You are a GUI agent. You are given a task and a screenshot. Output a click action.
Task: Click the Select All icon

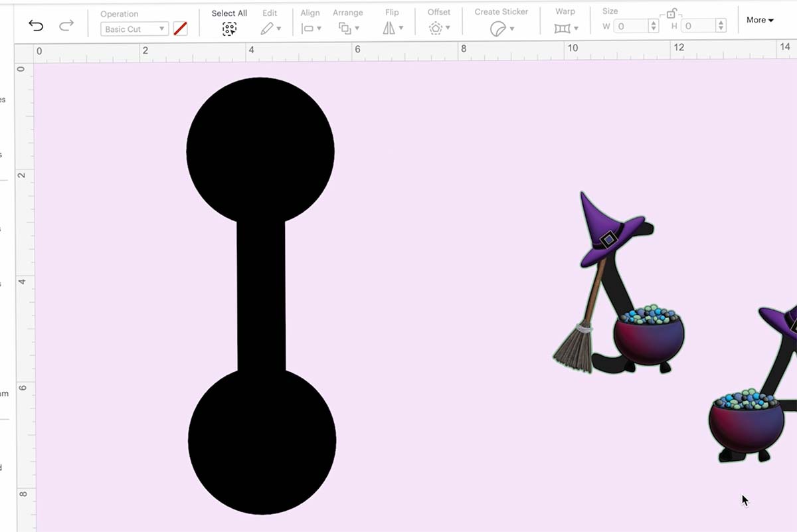[229, 29]
